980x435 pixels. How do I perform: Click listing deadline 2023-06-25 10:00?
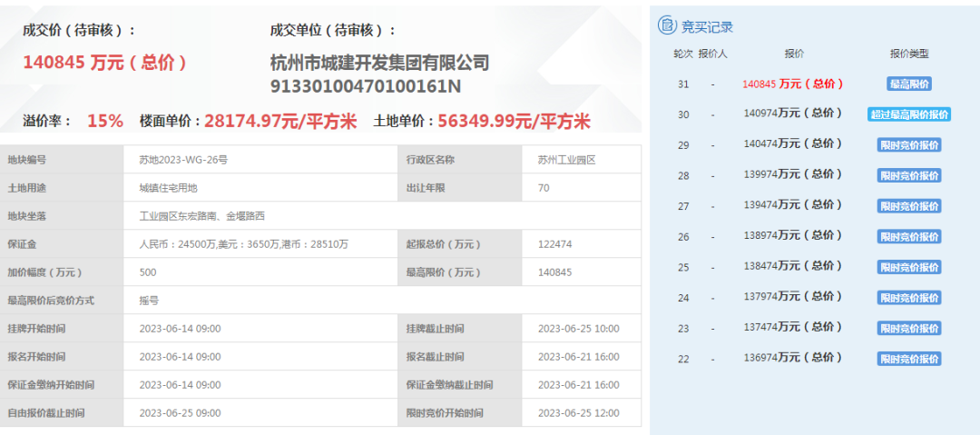[578, 329]
